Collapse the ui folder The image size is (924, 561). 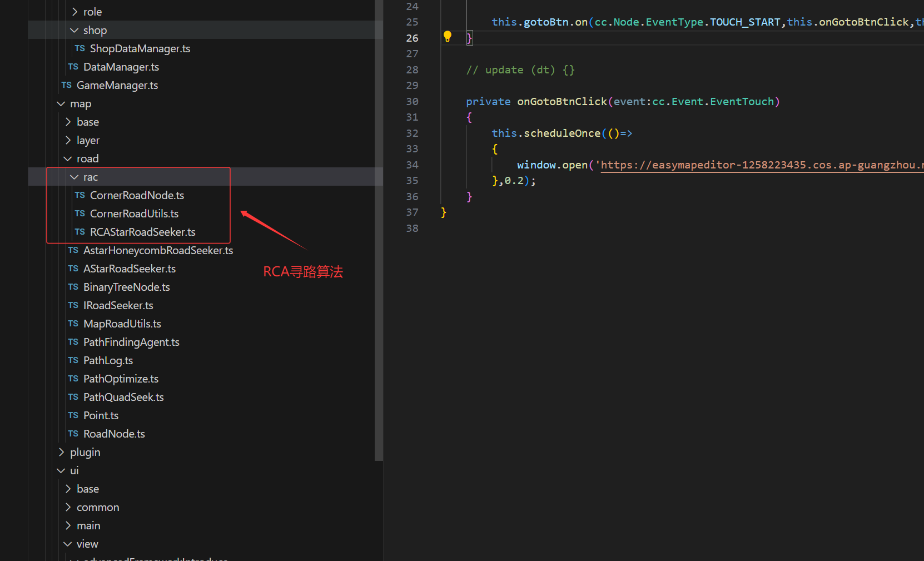(x=61, y=470)
